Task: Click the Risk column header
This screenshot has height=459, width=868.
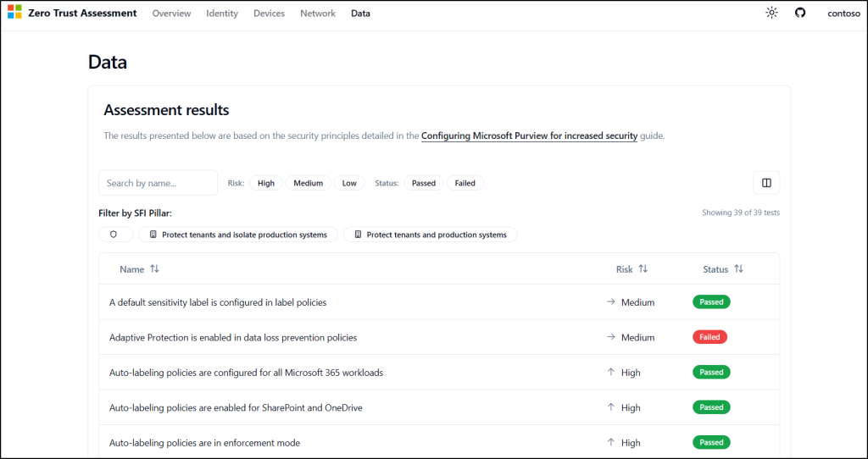Action: 632,269
